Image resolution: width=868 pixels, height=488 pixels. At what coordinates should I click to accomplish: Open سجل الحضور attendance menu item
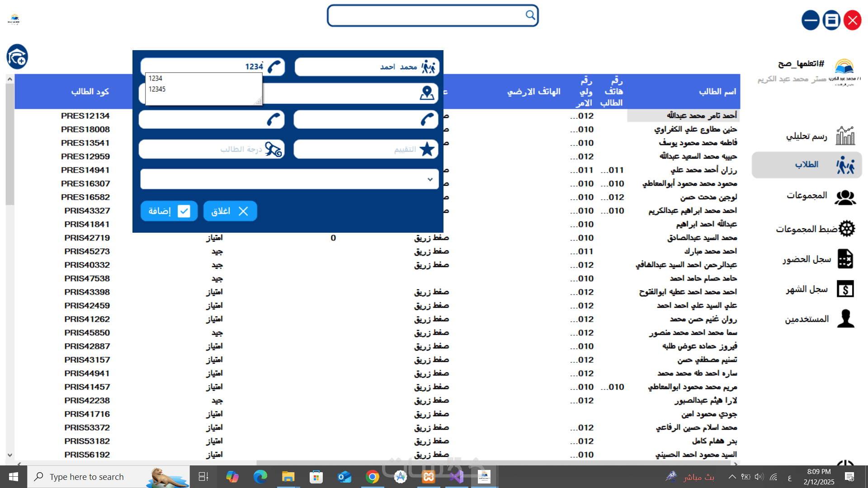[x=807, y=259]
